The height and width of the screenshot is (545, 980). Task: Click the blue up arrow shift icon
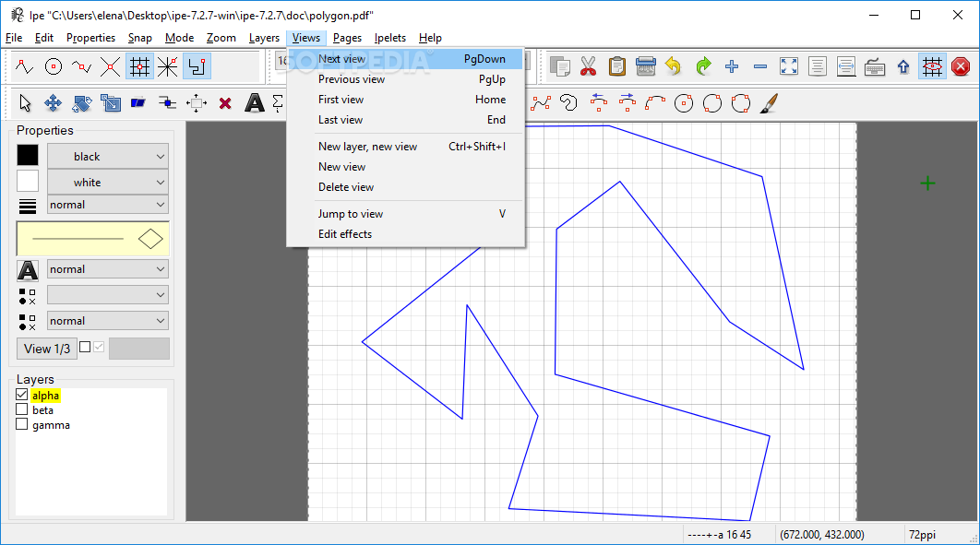pos(903,66)
